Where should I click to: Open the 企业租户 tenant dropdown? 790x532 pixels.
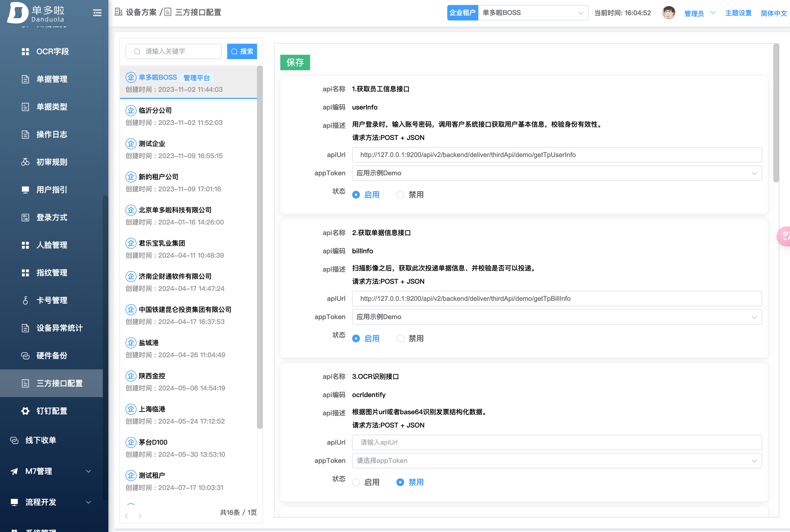pyautogui.click(x=533, y=13)
